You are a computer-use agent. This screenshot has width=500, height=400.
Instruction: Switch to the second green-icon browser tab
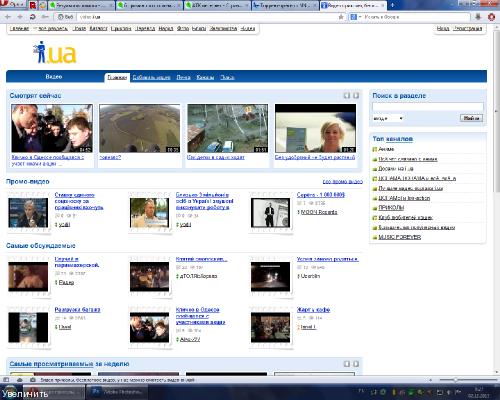point(149,5)
